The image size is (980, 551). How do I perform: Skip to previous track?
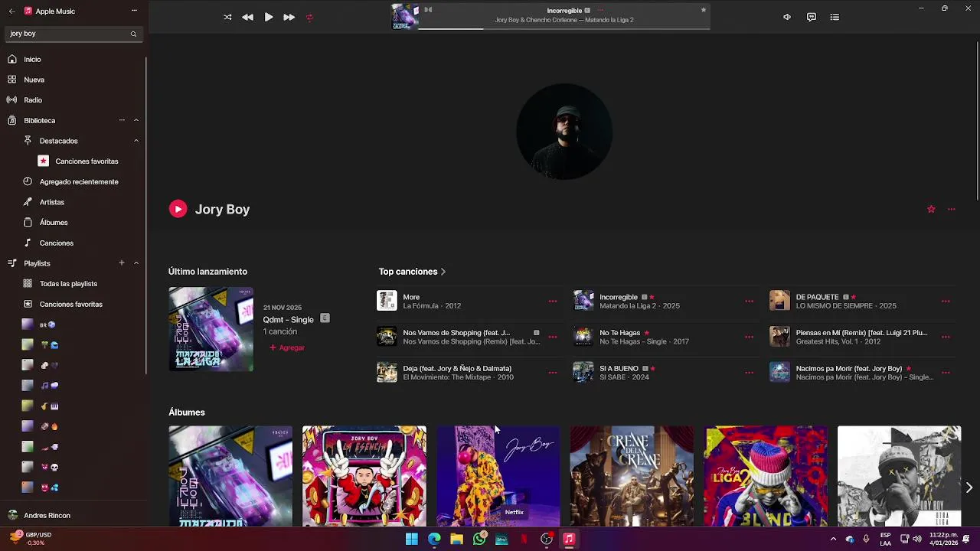click(x=247, y=17)
